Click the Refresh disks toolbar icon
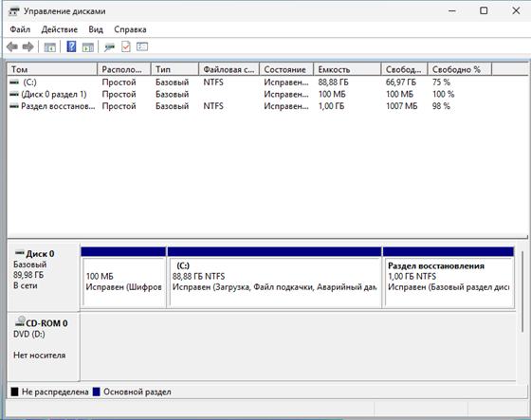The width and height of the screenshot is (531, 420). pyautogui.click(x=109, y=47)
